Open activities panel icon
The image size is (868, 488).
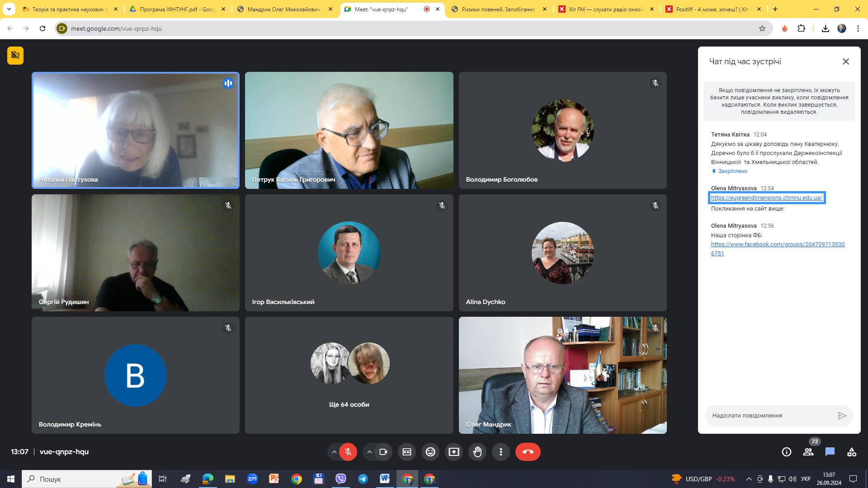pyautogui.click(x=852, y=452)
